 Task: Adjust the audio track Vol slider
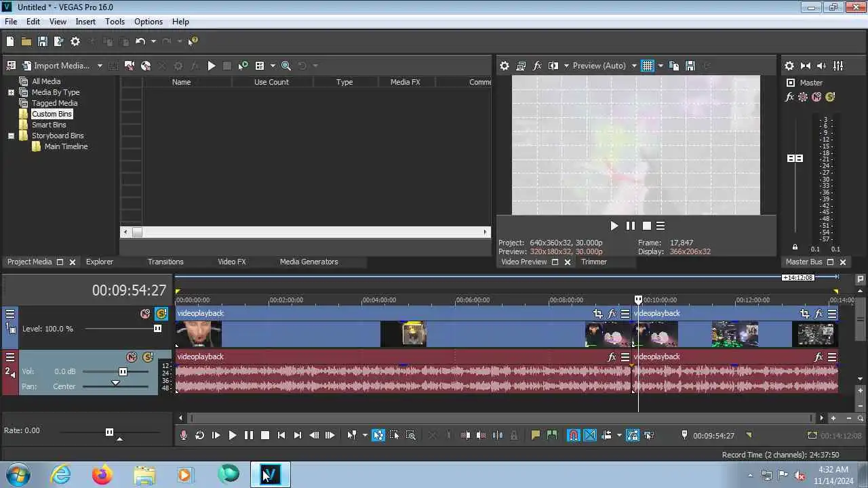[123, 371]
